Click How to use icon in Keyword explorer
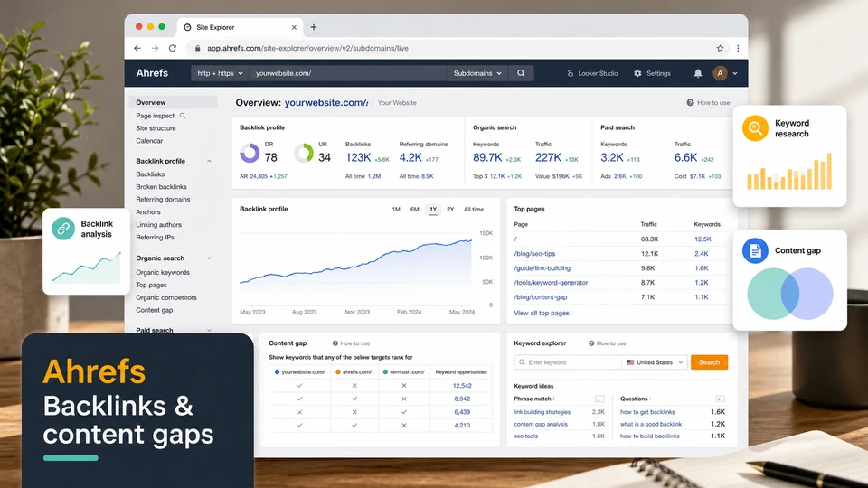 (x=591, y=343)
